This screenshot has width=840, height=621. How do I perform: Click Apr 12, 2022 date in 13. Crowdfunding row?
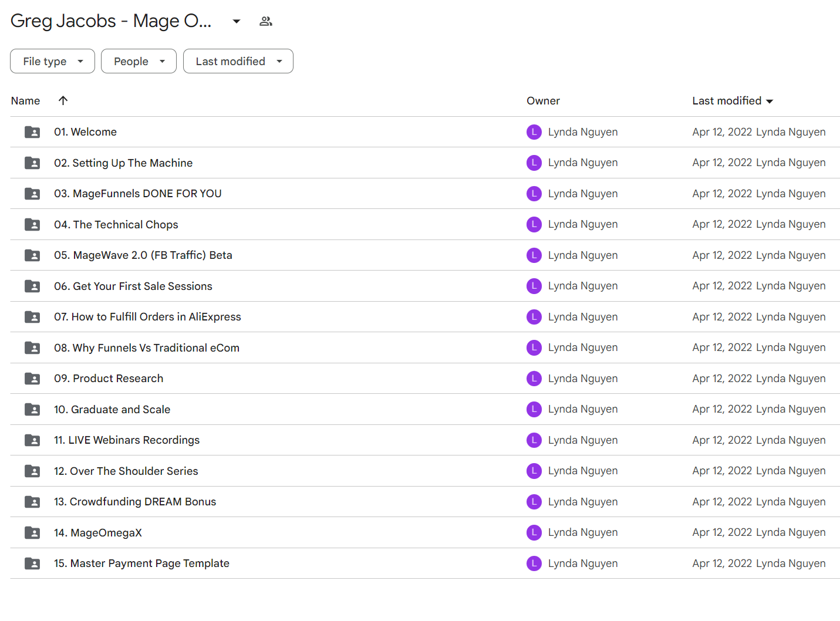pyautogui.click(x=722, y=502)
